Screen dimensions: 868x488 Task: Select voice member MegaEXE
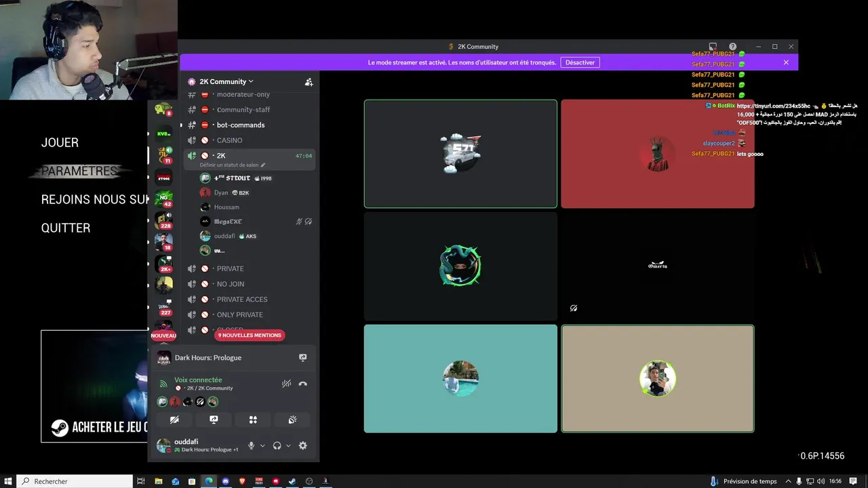(x=228, y=222)
